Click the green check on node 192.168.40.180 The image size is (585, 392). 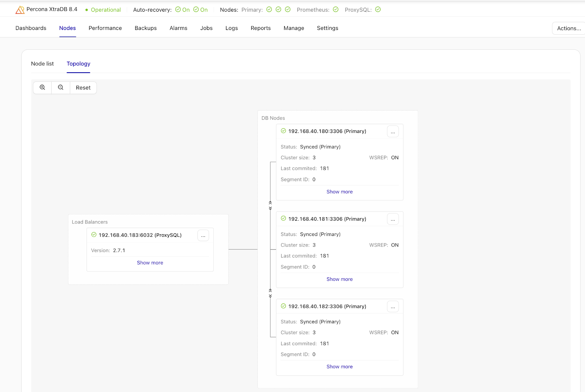point(283,131)
